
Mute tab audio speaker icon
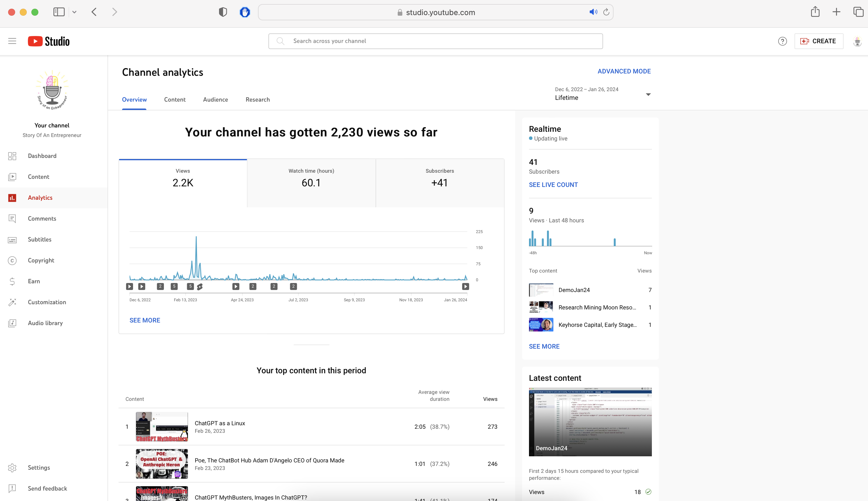pyautogui.click(x=593, y=12)
